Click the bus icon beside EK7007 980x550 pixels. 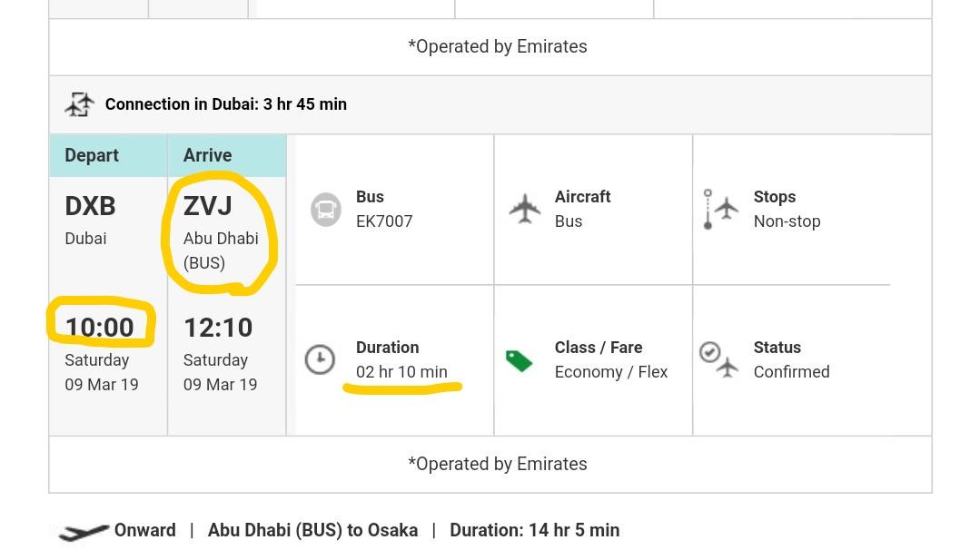(326, 210)
